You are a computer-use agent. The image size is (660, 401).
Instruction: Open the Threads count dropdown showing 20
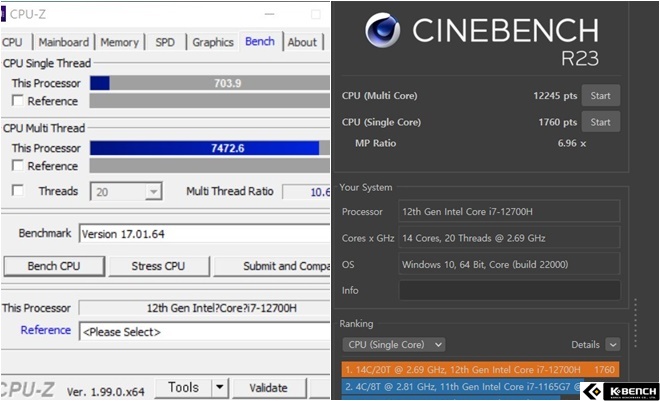click(x=126, y=192)
